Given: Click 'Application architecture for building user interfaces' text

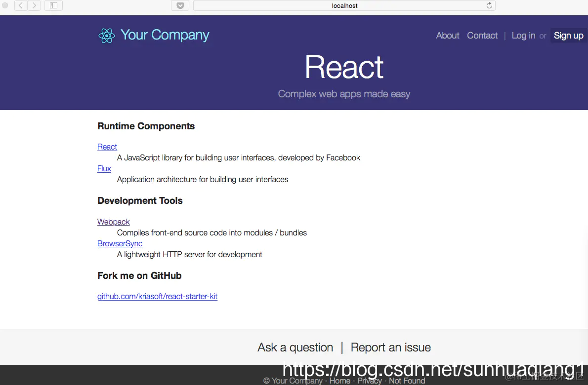Looking at the screenshot, I should pyautogui.click(x=203, y=180).
